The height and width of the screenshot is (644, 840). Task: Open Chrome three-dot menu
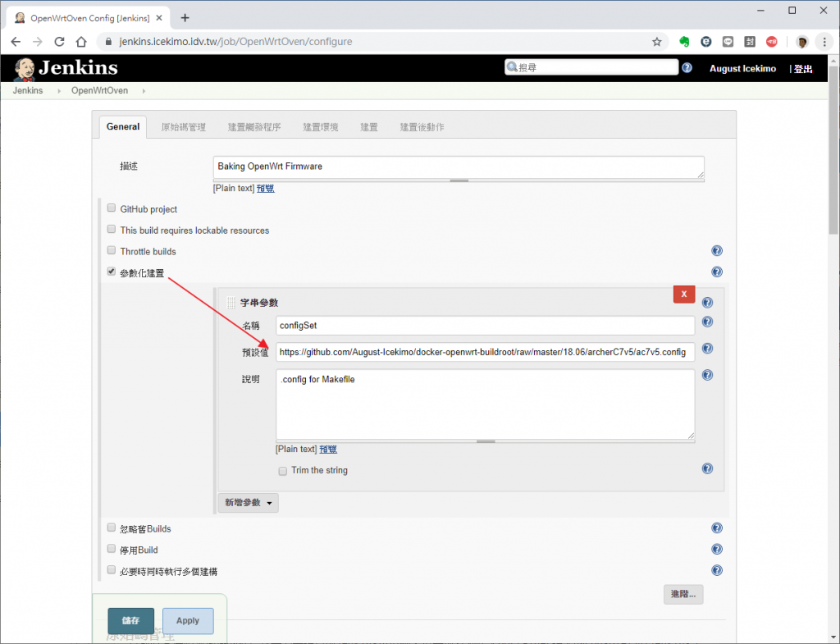[x=824, y=42]
